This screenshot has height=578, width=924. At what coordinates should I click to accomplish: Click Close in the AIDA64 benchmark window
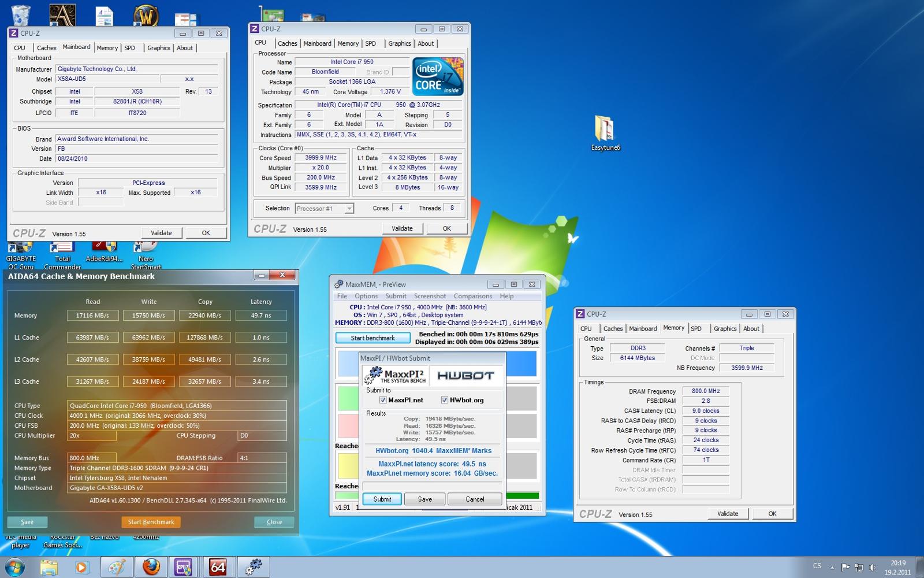[274, 522]
